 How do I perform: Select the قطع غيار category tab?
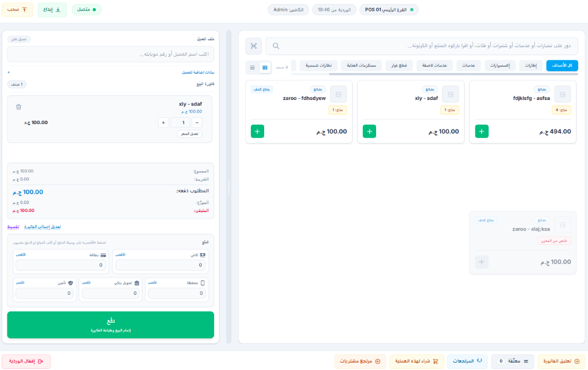(399, 65)
